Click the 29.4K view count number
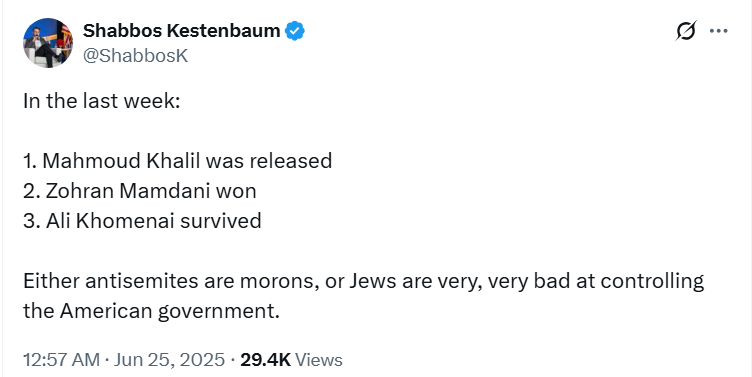This screenshot has height=377, width=752. [x=265, y=360]
